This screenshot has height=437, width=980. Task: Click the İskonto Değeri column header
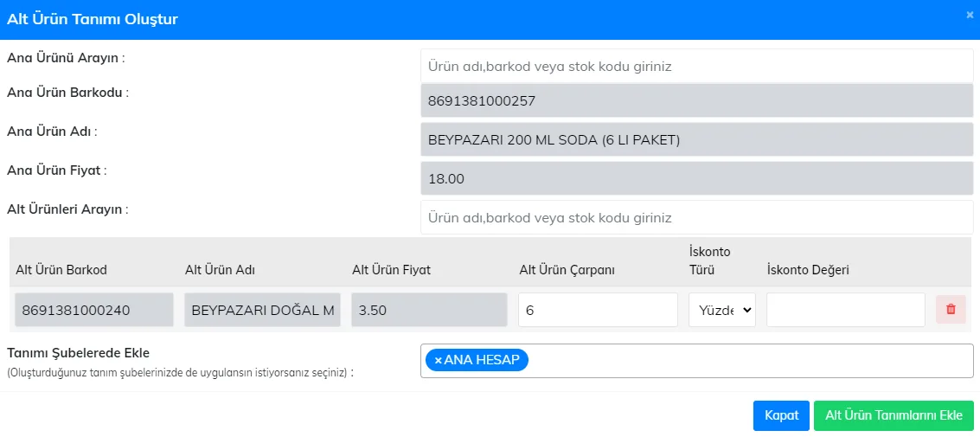point(808,270)
